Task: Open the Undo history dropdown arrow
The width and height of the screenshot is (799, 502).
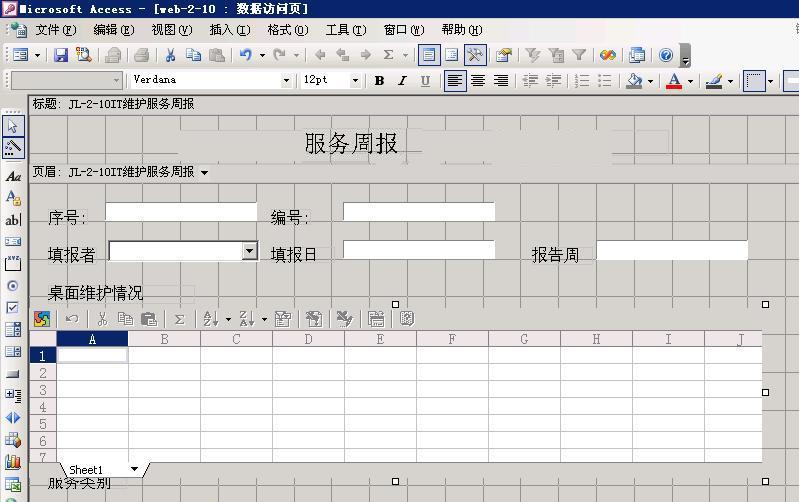Action: (262, 55)
